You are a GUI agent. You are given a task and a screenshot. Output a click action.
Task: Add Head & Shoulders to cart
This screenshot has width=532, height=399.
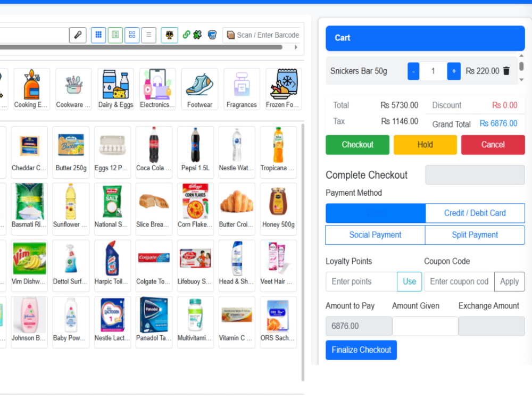point(237,265)
